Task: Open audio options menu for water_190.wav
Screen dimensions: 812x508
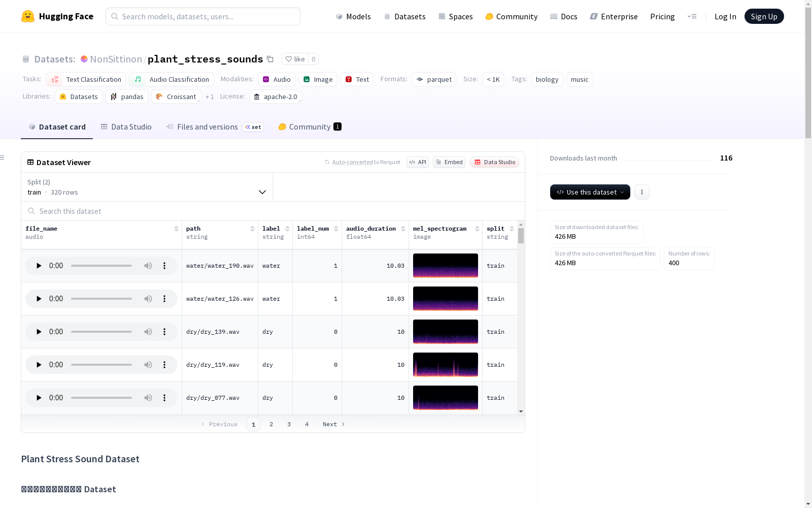Action: click(164, 266)
